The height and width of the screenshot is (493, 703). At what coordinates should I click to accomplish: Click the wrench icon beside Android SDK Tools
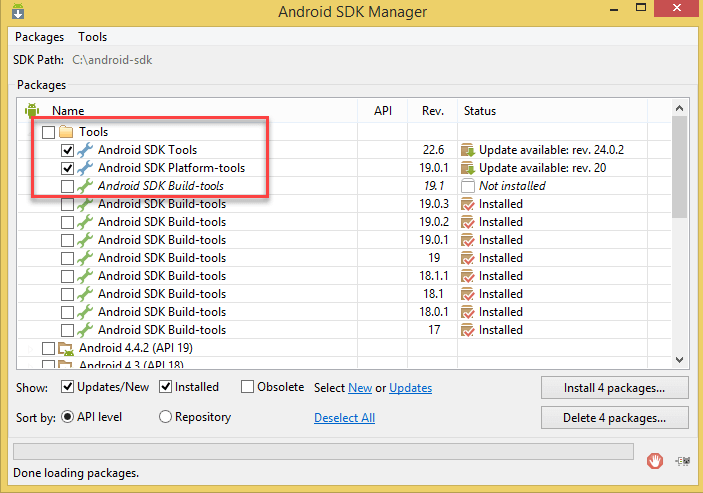coord(86,150)
